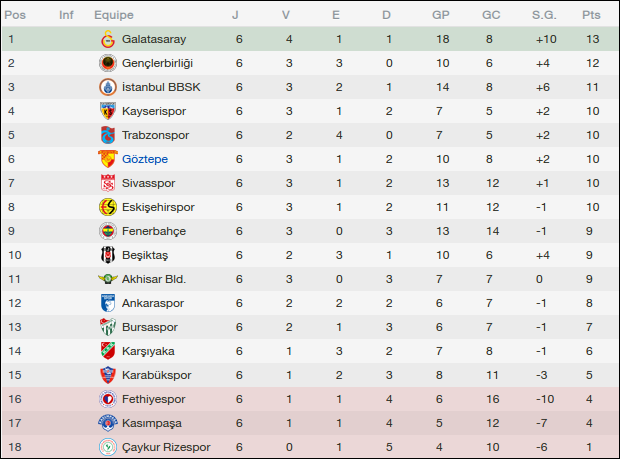Click the Galatasaray club crest icon

(107, 39)
